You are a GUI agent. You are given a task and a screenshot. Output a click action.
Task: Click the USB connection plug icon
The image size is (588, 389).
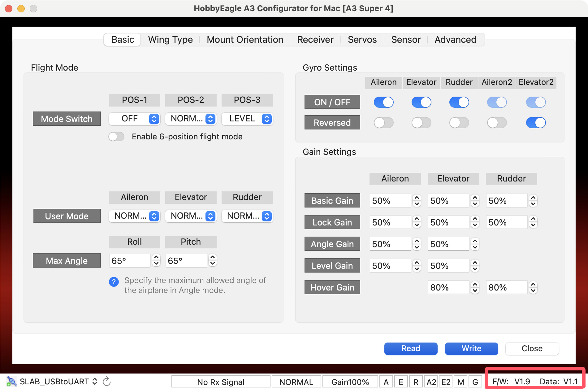click(x=11, y=381)
